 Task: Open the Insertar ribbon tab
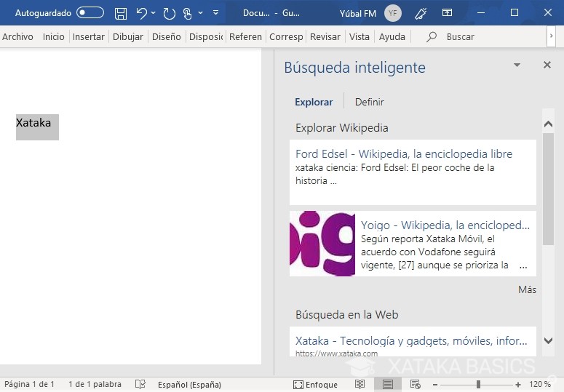click(x=89, y=37)
